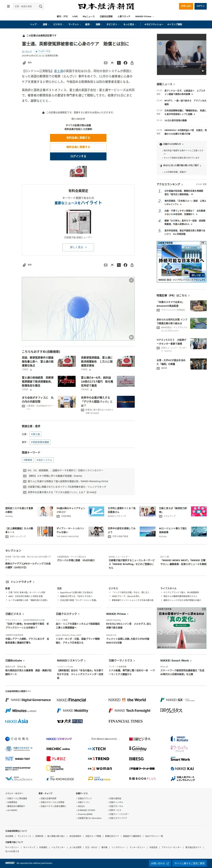Expand NIKKEI Prime header dropdown

[x=145, y=16]
